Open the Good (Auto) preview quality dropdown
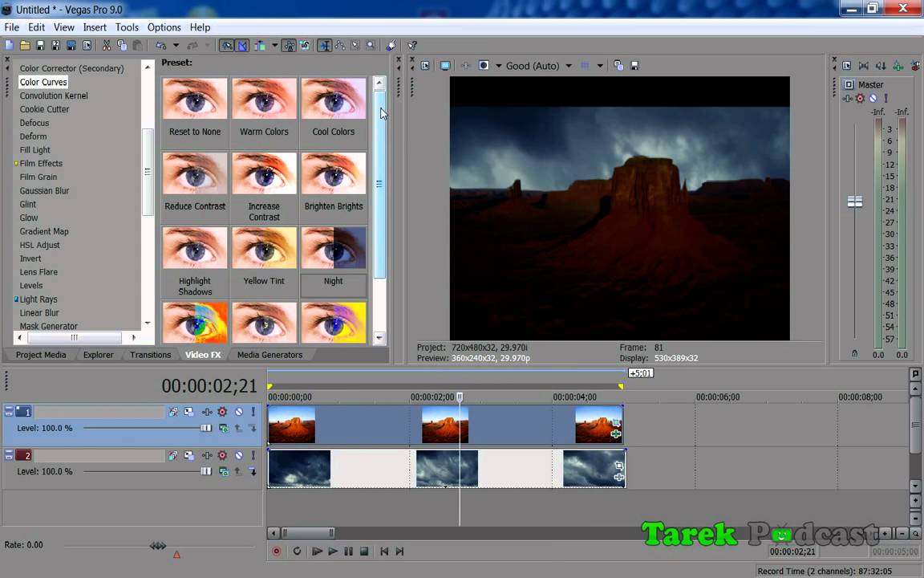The width and height of the screenshot is (924, 578). 569,66
